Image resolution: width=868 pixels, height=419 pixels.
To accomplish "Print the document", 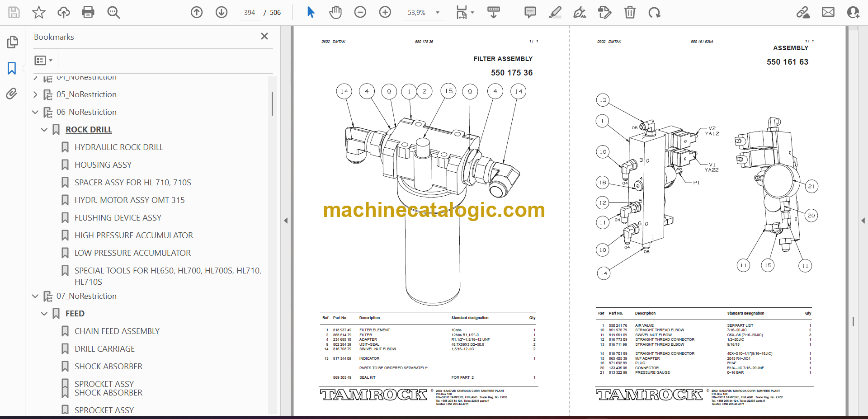I will [x=88, y=12].
